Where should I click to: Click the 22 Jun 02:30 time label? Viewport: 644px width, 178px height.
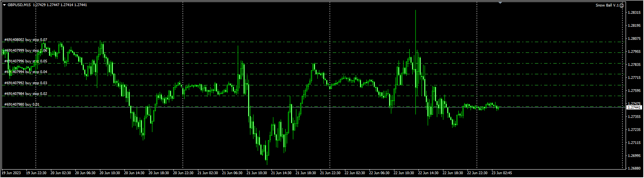pyautogui.click(x=355, y=173)
